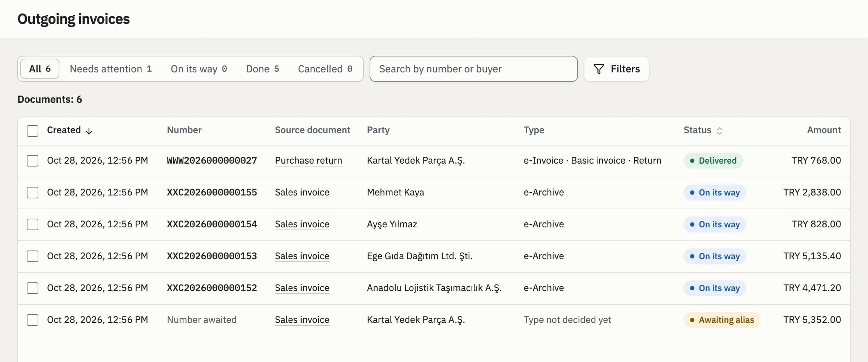
Task: Click On its way badge for Mehmet Kaya
Action: point(715,193)
